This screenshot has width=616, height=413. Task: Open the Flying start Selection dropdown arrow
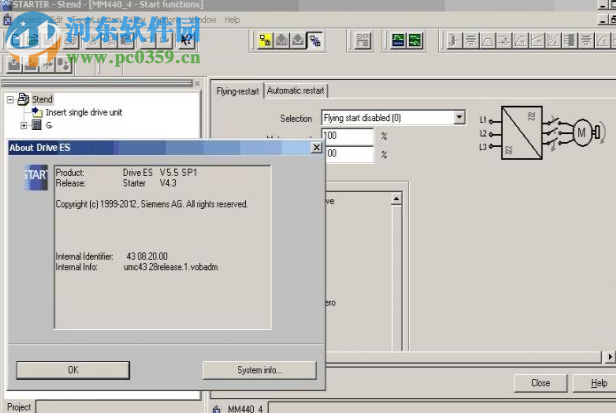click(459, 117)
